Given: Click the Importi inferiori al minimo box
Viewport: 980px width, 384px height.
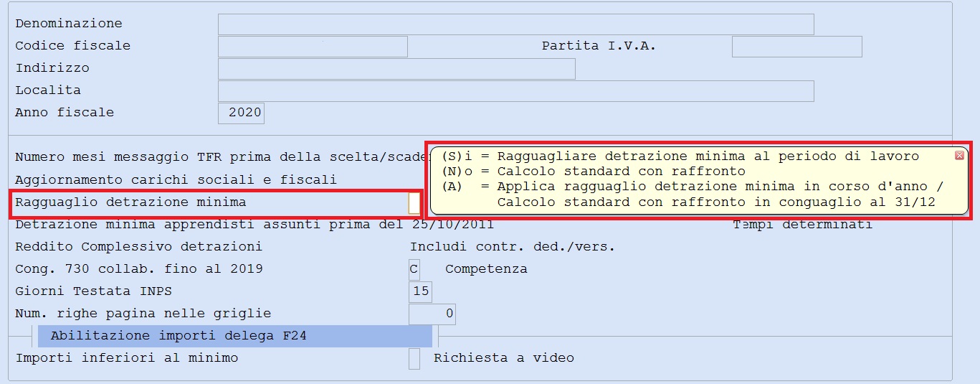Looking at the screenshot, I should click(x=414, y=358).
